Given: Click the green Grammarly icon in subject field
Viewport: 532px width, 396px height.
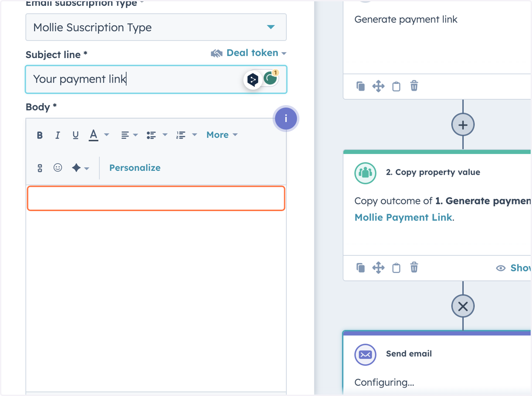Looking at the screenshot, I should click(270, 78).
